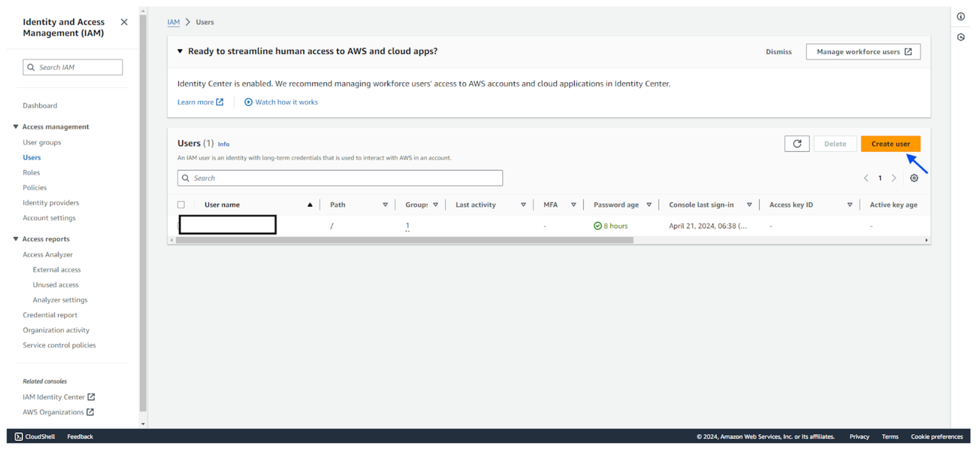The width and height of the screenshot is (980, 453).
Task: Toggle the select all users checkbox
Action: tap(181, 205)
